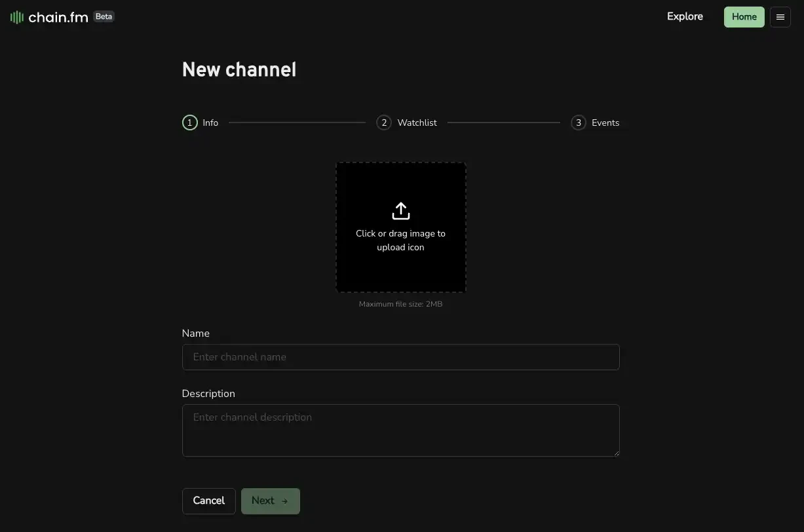This screenshot has width=804, height=532.
Task: Focus the channel name input field
Action: coord(400,357)
